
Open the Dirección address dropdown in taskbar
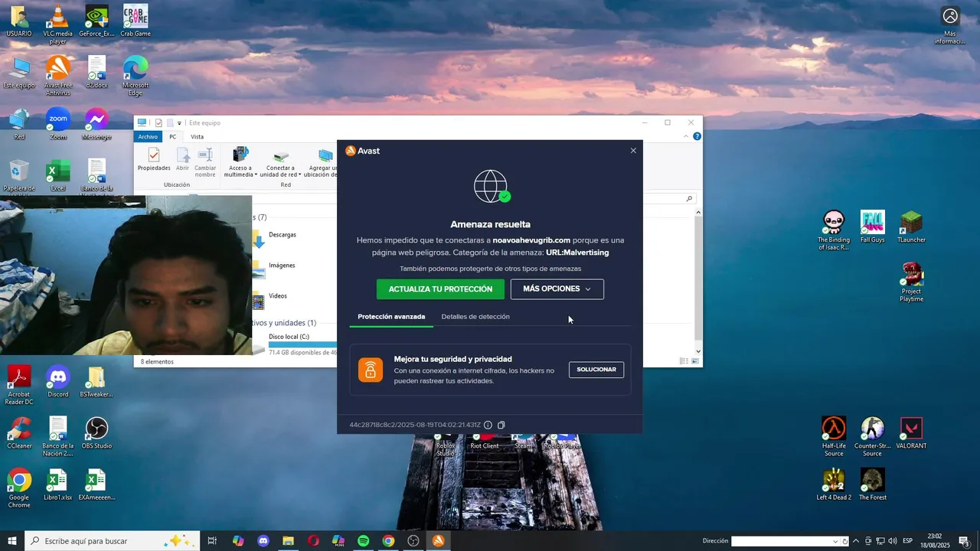tap(835, 541)
